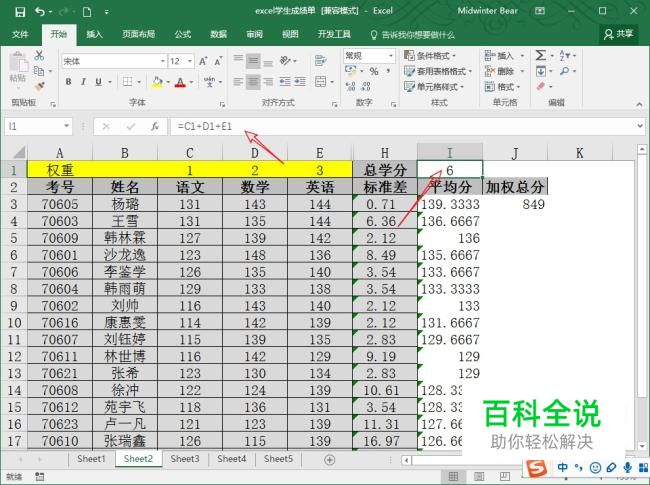Click the Name Box showing I1

pos(38,126)
